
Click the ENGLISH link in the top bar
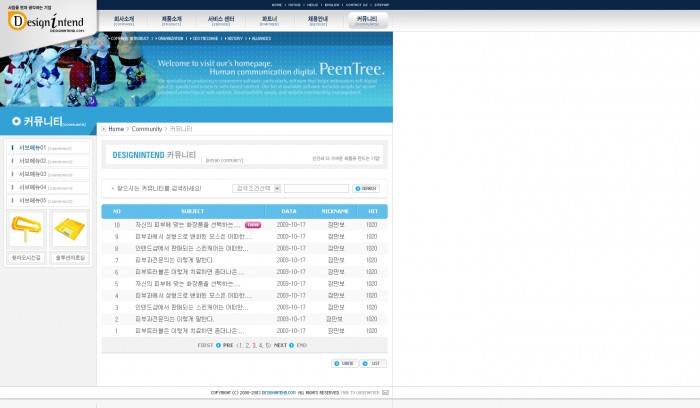point(332,5)
